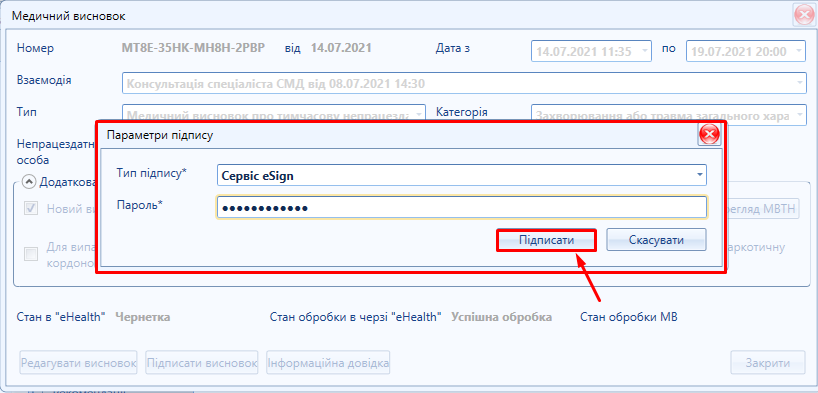Click the Параметри підпису dialog title
This screenshot has height=393, width=818.
[160, 135]
